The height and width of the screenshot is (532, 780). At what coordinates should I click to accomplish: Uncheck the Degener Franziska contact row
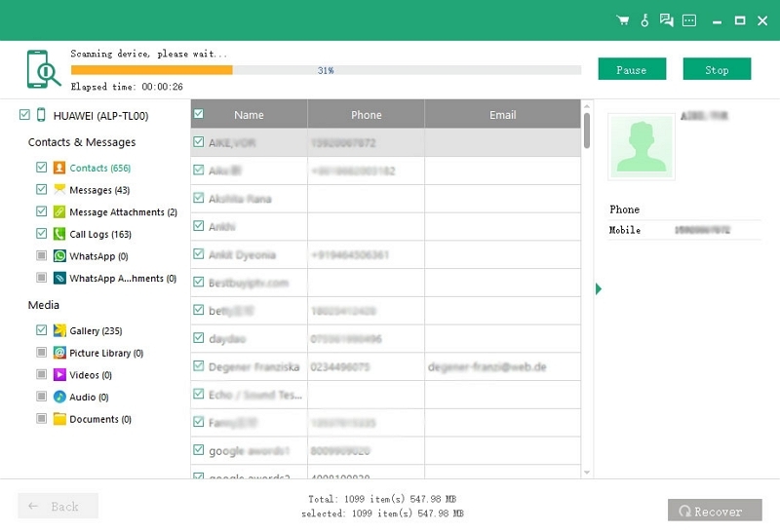(199, 367)
